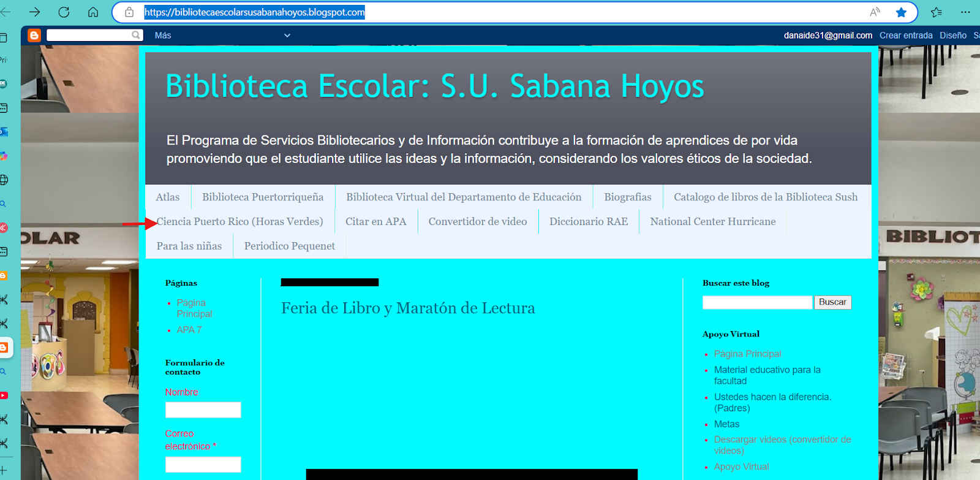Open a new vertical tab
Screen dimensions: 980x480
(x=4, y=470)
